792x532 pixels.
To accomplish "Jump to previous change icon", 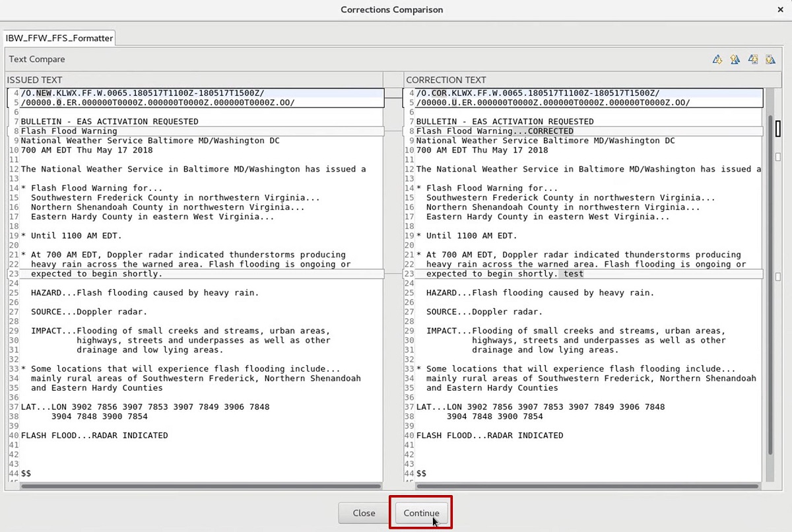I will point(770,59).
